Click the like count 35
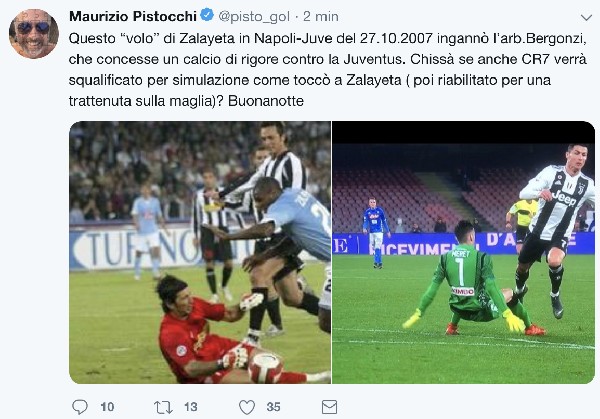The width and height of the screenshot is (600, 419). pos(274,407)
